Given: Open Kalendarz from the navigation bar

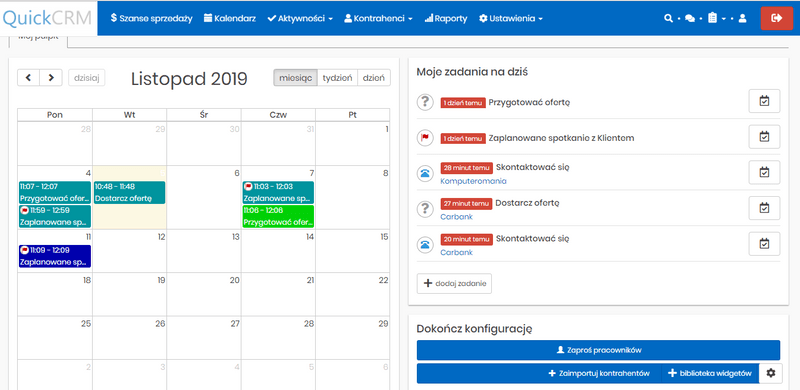Looking at the screenshot, I should 230,18.
